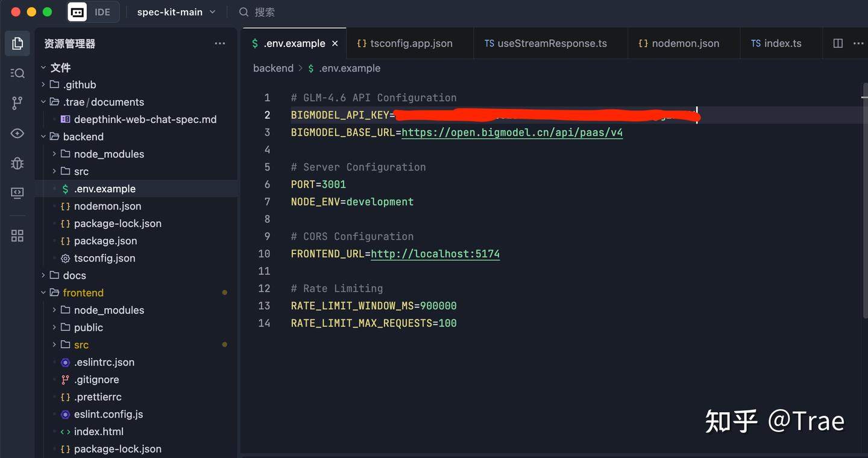Viewport: 868px width, 458px height.
Task: Open the Search panel icon in activity bar
Action: [17, 73]
